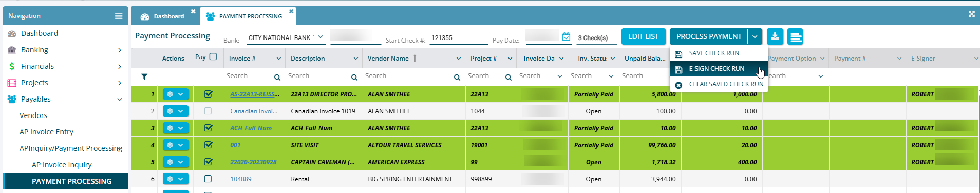Open actions gear for row 2
This screenshot has width=980, height=193.
[x=176, y=111]
